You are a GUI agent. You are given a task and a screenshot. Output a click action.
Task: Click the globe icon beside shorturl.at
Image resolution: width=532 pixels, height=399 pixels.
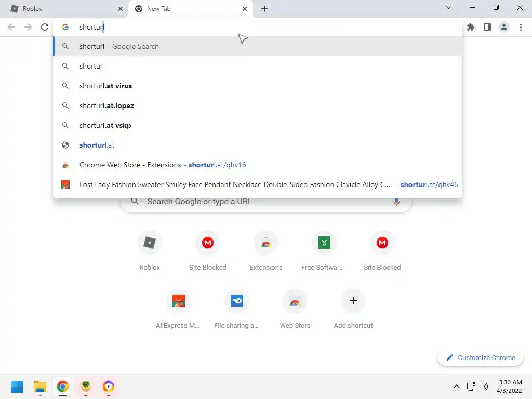[x=65, y=145]
